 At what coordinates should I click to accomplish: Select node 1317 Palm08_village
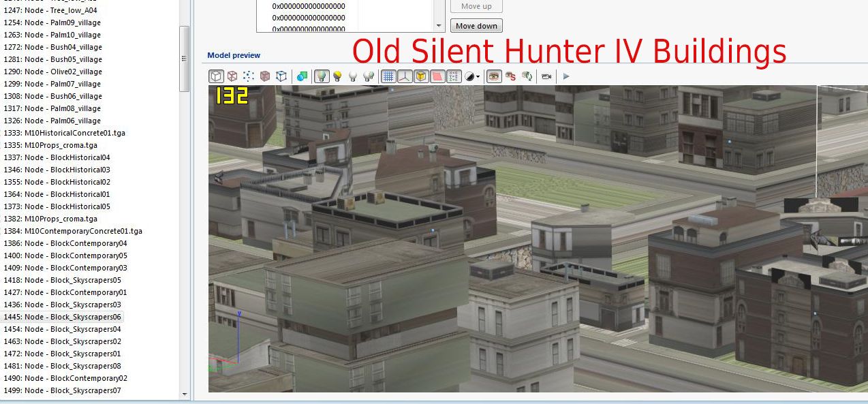point(52,108)
